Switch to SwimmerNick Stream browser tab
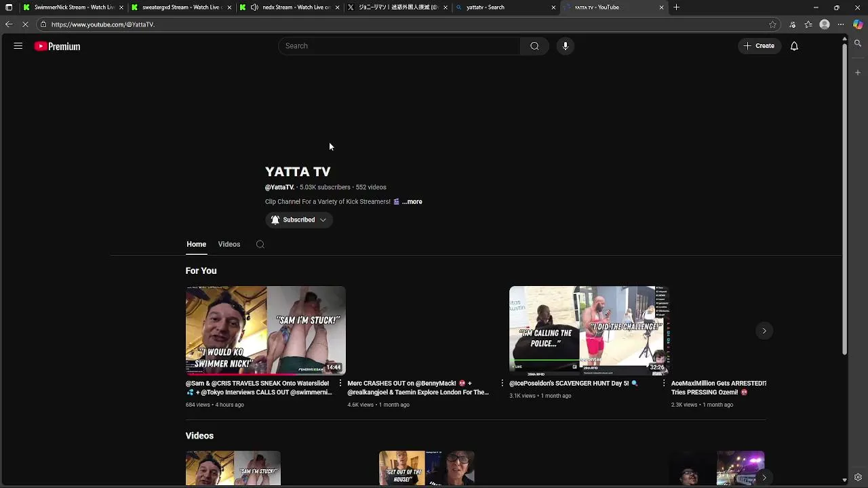The image size is (868, 488). click(73, 7)
